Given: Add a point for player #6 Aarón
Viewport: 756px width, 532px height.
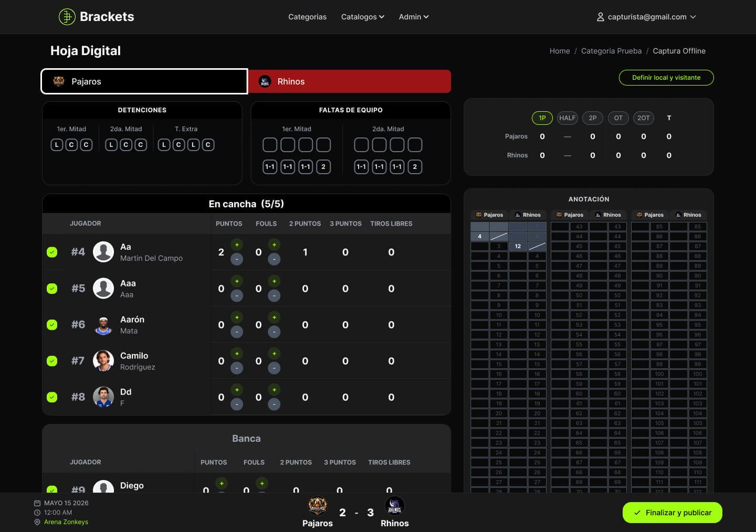Looking at the screenshot, I should point(237,317).
